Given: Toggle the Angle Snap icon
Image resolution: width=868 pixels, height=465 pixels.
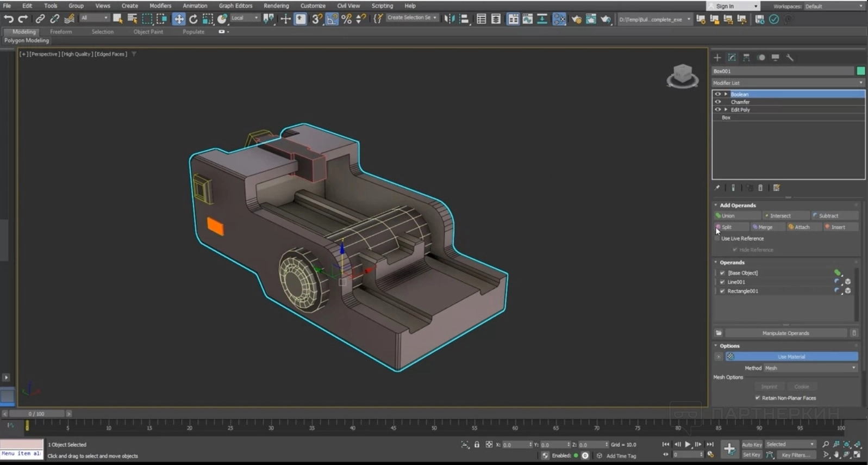Looking at the screenshot, I should 332,19.
